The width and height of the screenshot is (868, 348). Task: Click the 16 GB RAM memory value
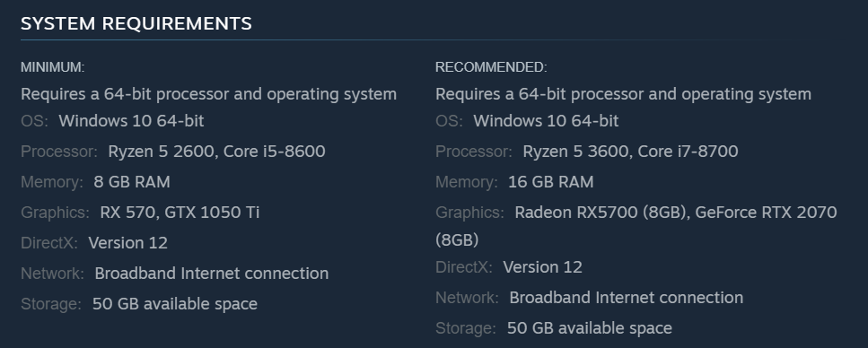(551, 182)
